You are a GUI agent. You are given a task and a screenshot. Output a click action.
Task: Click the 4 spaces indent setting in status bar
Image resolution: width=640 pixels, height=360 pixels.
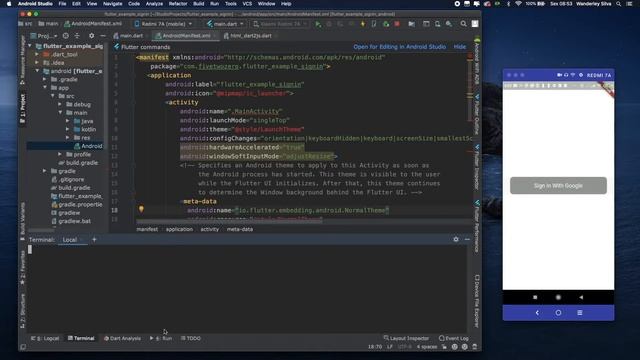click(x=427, y=347)
